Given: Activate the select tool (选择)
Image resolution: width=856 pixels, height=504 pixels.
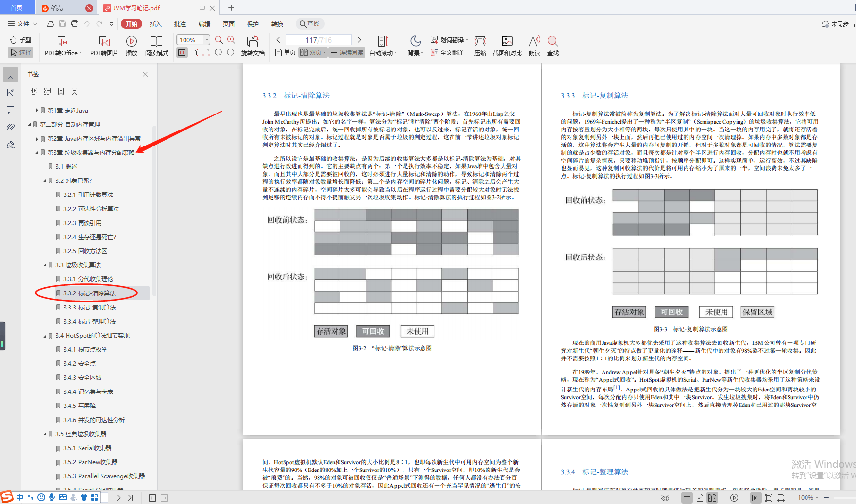Looking at the screenshot, I should coord(21,52).
